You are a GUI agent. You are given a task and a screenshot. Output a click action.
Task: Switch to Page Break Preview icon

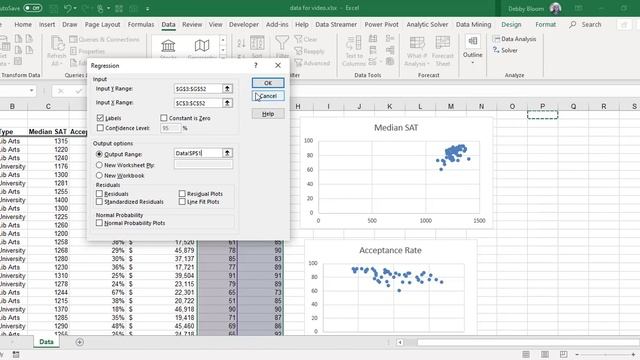[x=563, y=354]
